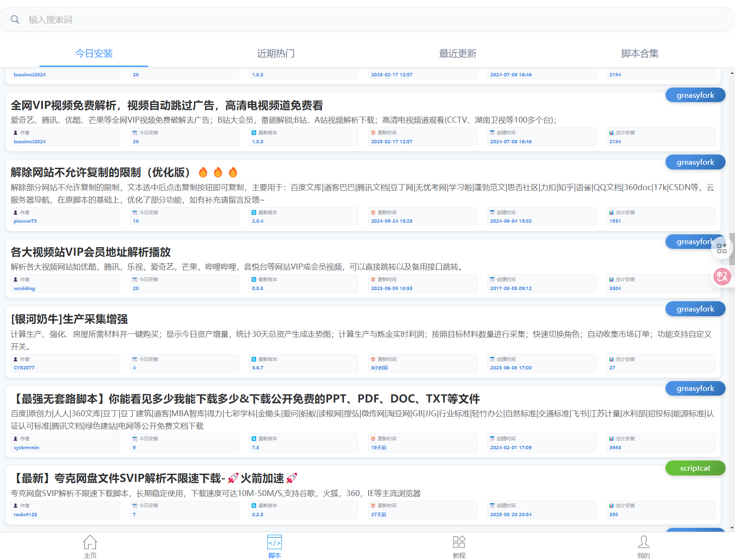
Task: Click version number 7.3
Action: (x=255, y=448)
